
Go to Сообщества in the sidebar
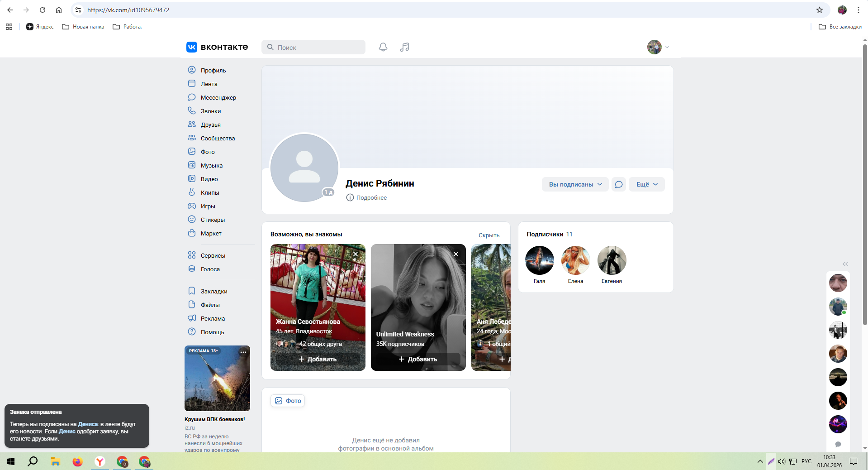(218, 138)
